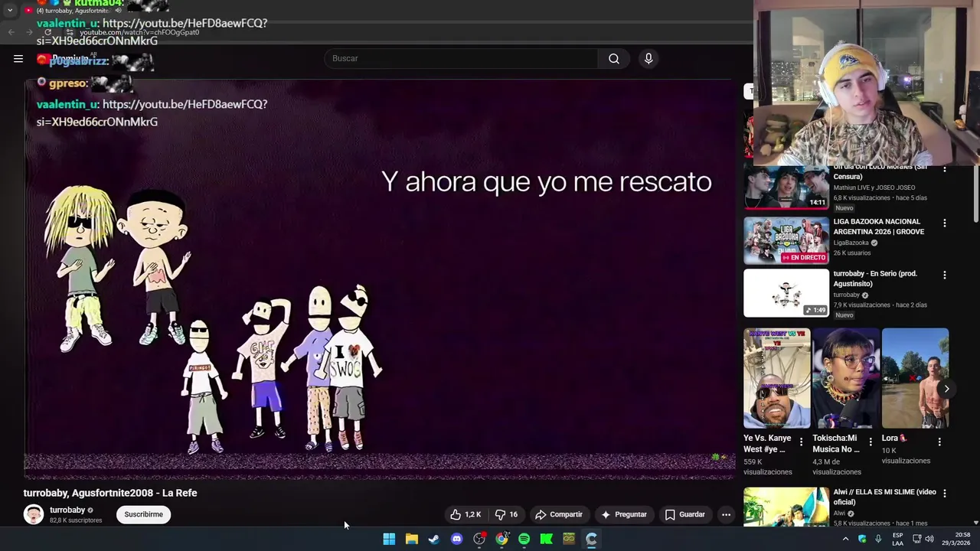
Task: Click the Suscribirme button
Action: pos(143,514)
